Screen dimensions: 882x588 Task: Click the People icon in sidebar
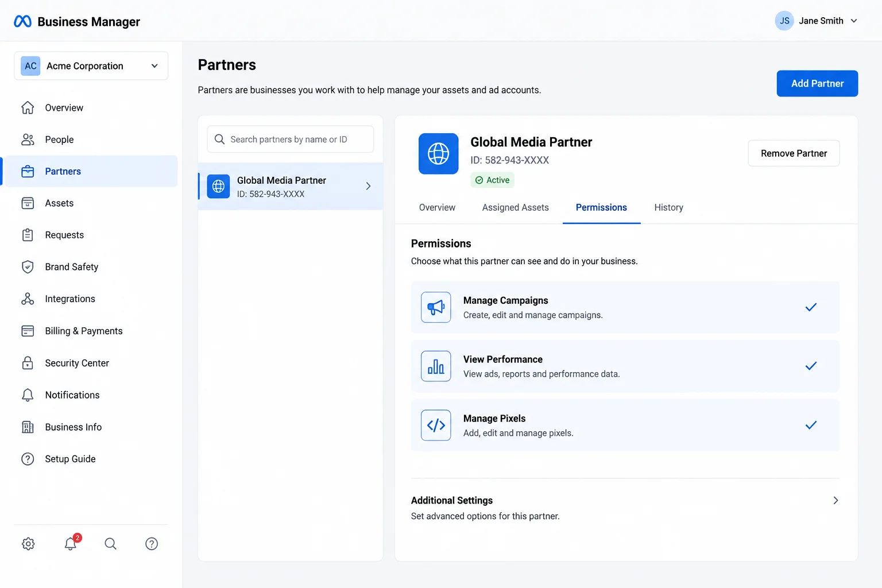28,140
